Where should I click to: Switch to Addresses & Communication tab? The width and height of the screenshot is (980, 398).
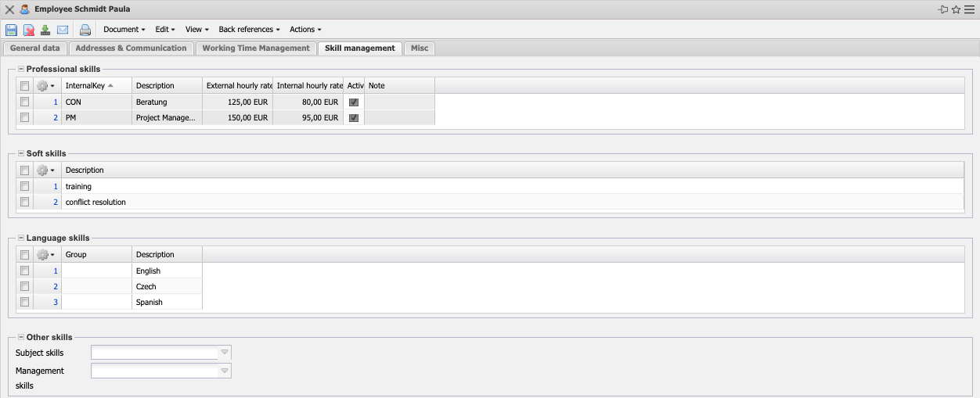(x=131, y=48)
